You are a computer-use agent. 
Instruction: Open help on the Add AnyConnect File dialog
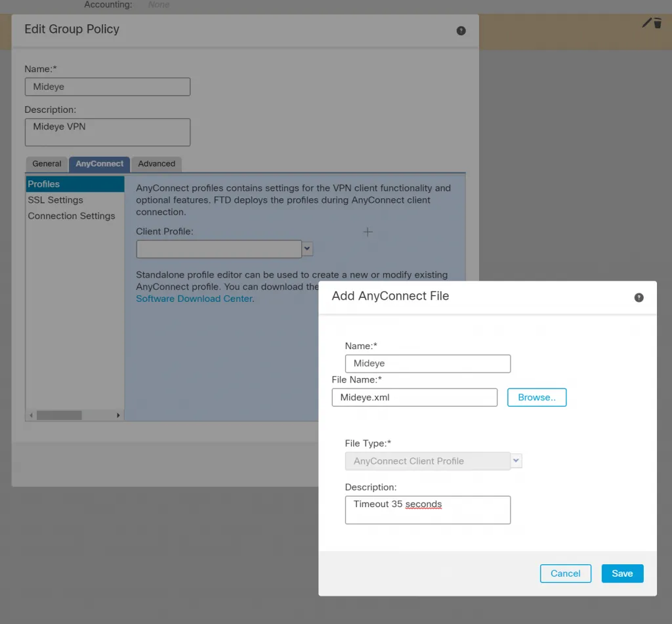click(639, 297)
